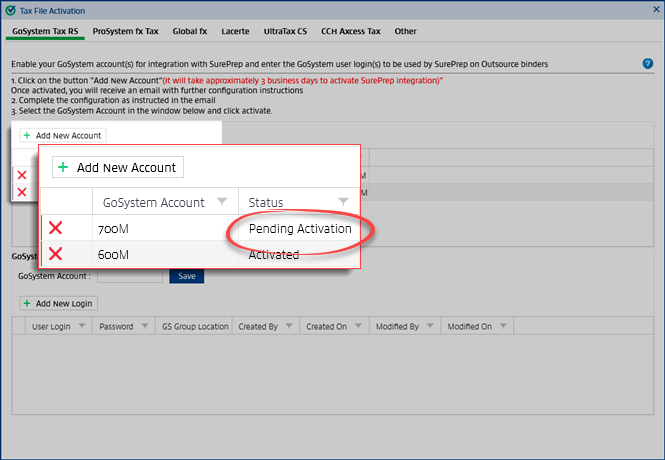Switch to the ProSystem fx Tax tab
The width and height of the screenshot is (665, 460).
click(125, 31)
